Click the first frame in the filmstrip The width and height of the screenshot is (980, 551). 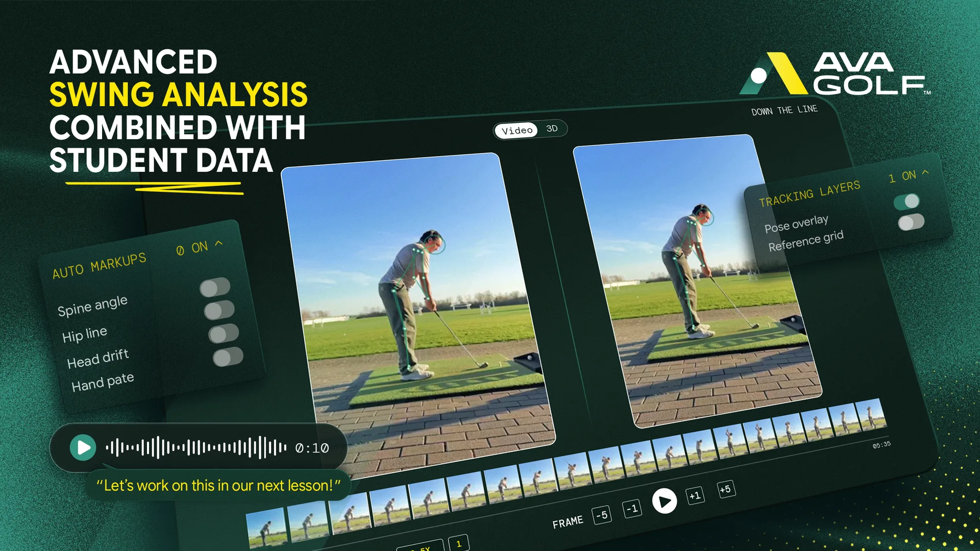(266, 529)
